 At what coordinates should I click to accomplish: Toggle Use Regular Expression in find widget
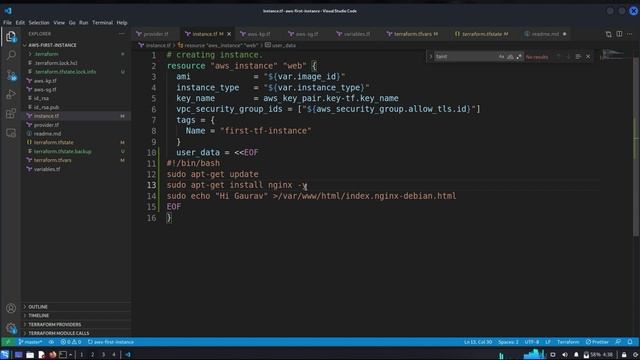tap(519, 57)
